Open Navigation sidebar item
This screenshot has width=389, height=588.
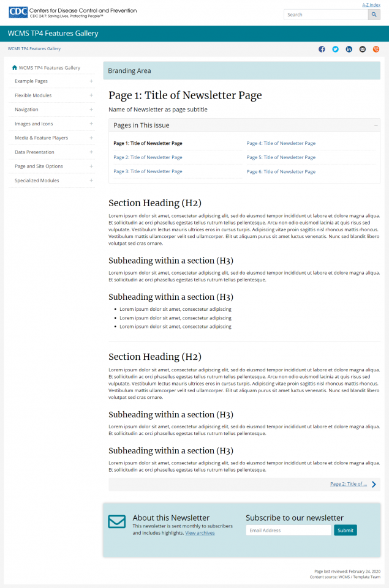[x=26, y=110]
